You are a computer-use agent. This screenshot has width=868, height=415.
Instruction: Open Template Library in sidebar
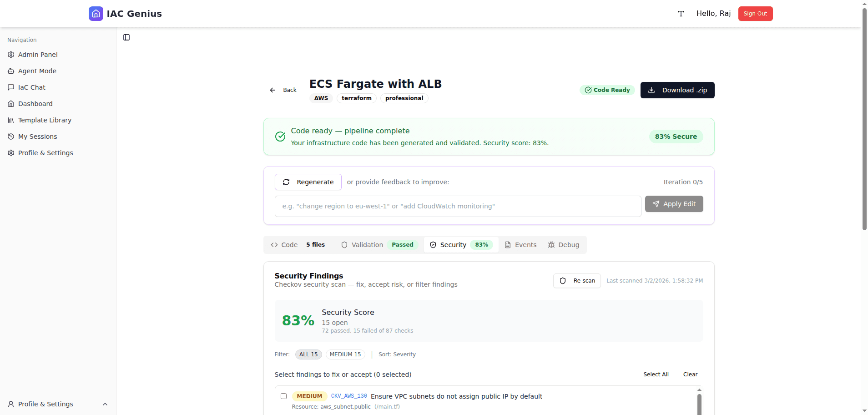tap(44, 120)
